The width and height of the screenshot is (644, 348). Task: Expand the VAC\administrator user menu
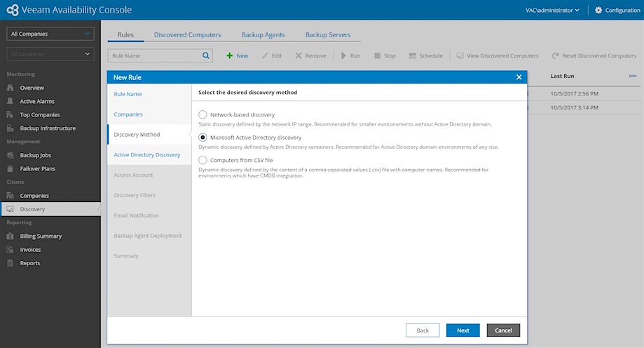(552, 10)
